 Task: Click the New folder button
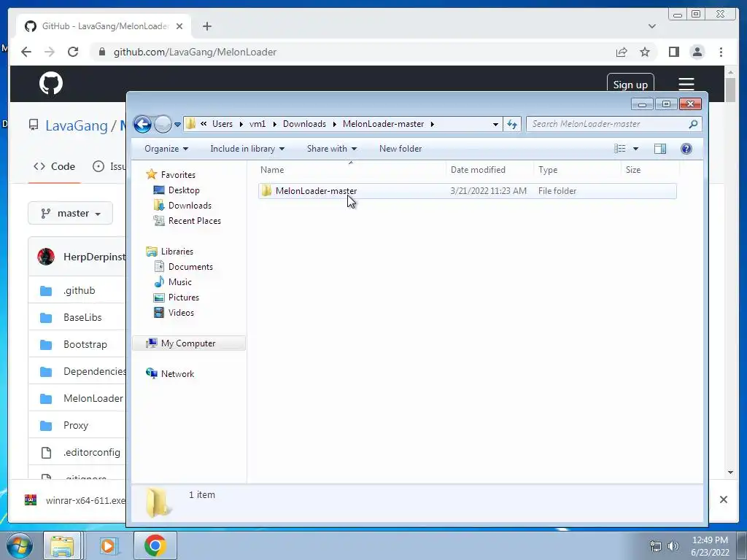coord(400,149)
